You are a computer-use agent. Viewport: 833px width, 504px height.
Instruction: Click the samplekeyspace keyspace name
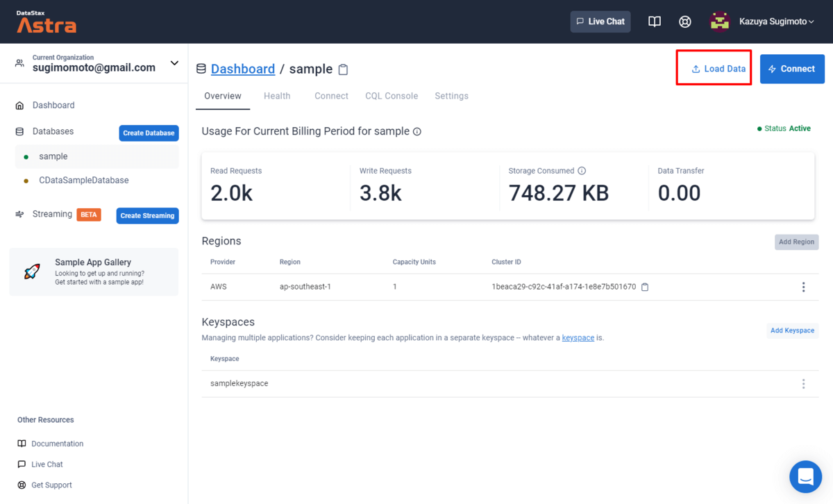(x=239, y=383)
